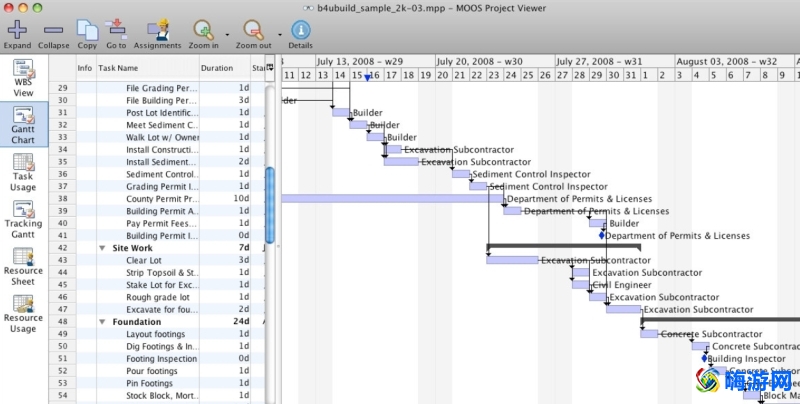Viewport: 800px width, 404px height.
Task: Open the Details info icon
Action: tap(301, 30)
